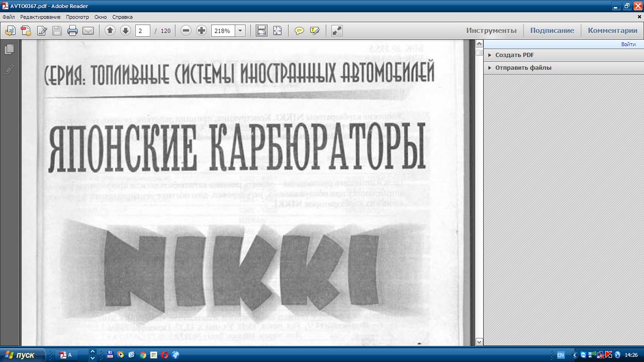Click the TeamViewer tray icon
Image resolution: width=644 pixels, height=362 pixels.
[583, 355]
